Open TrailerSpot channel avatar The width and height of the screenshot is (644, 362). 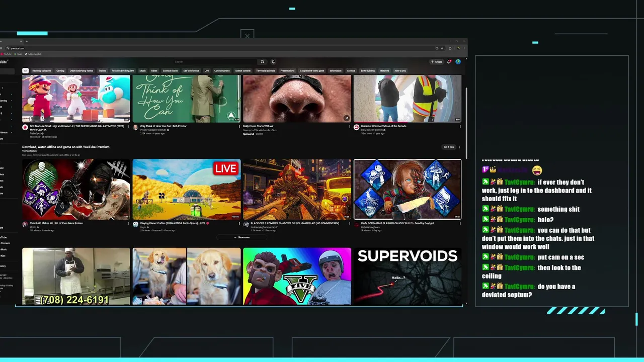pos(25,128)
